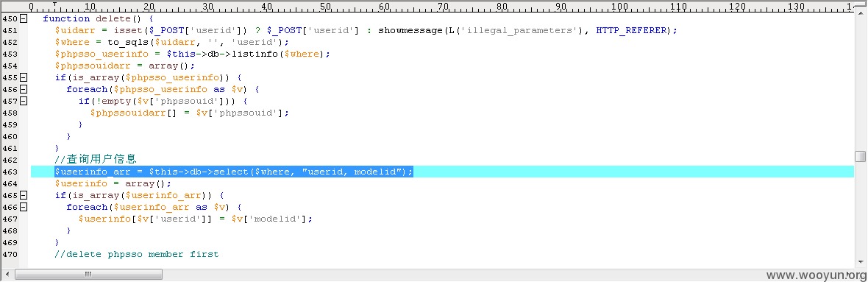The width and height of the screenshot is (868, 282).
Task: Click the '//delete phpsso member first' comment
Action: pos(136,254)
